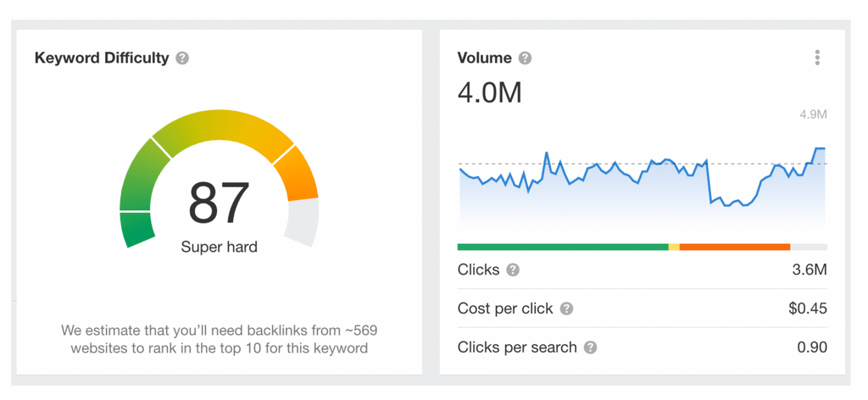Click the dark green gauge segment

136,229
